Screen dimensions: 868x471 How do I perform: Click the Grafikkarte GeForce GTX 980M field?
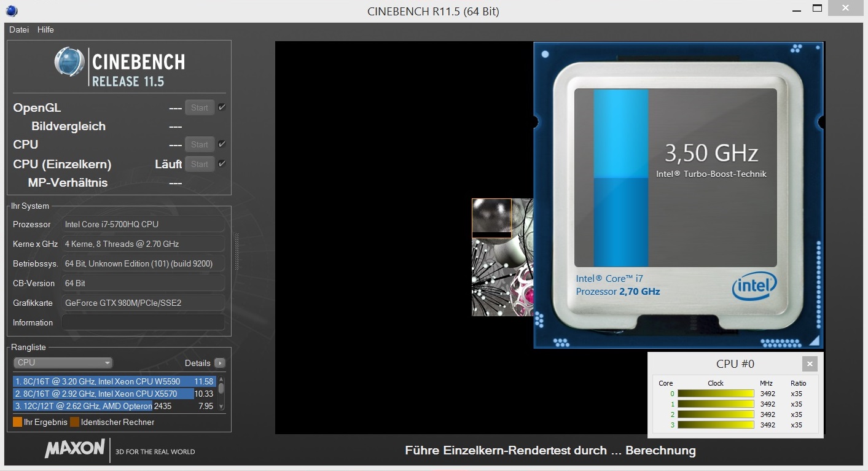coord(143,303)
